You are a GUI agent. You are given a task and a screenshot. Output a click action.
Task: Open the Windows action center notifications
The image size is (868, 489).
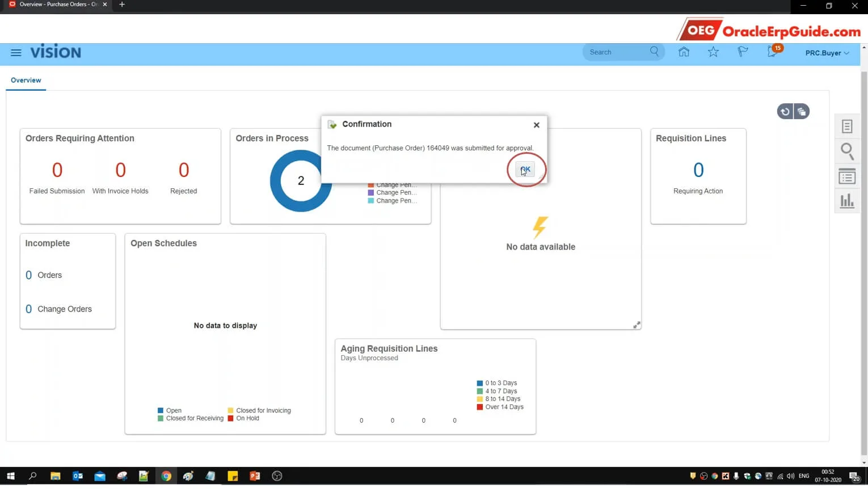coord(854,477)
